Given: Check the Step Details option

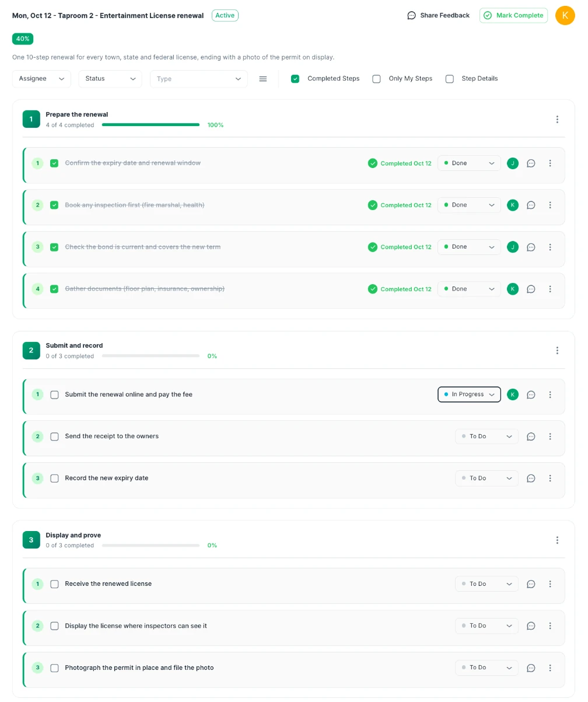Looking at the screenshot, I should tap(450, 79).
